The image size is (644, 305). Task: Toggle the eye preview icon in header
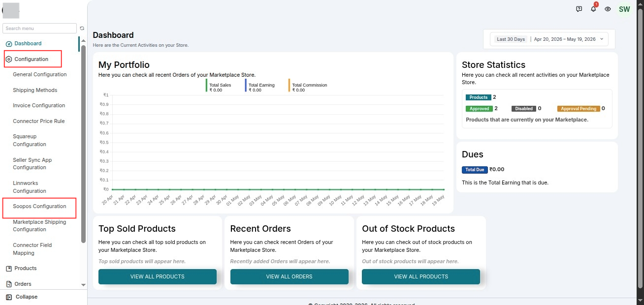point(608,9)
